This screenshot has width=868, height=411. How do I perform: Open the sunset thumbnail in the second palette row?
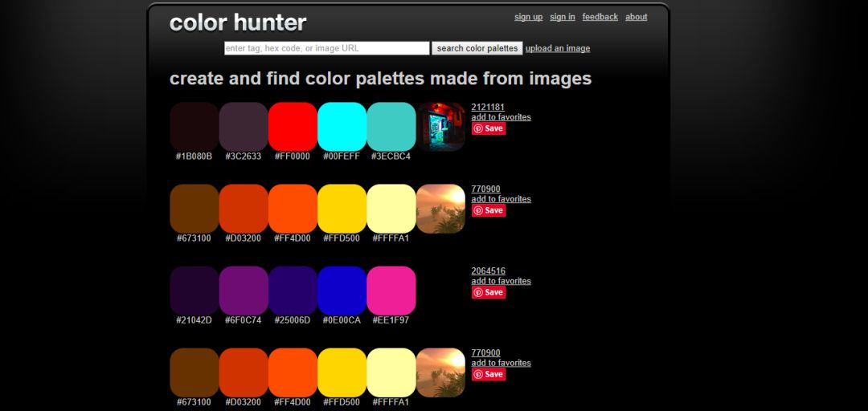coord(440,209)
